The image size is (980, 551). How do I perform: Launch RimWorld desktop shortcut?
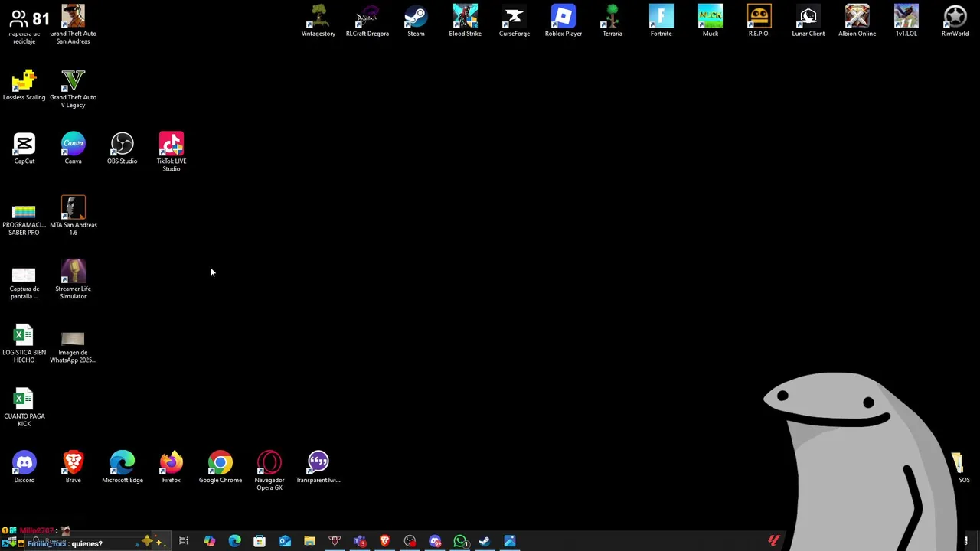click(x=955, y=21)
